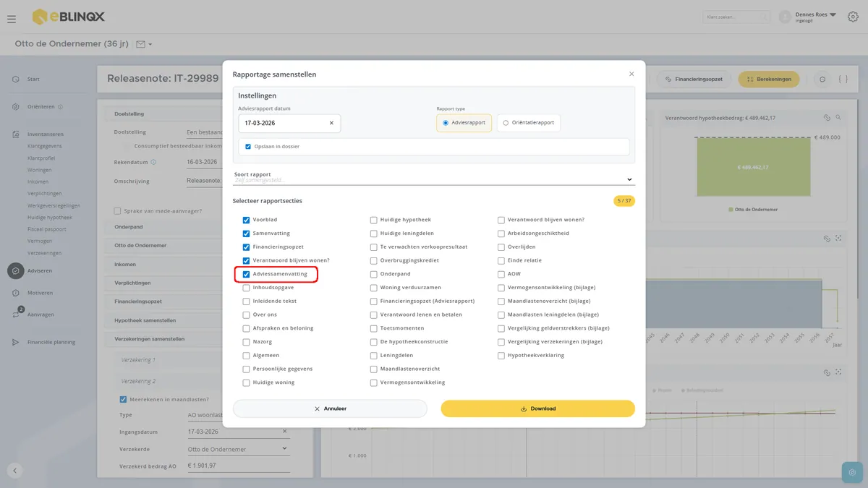Open the Soort rapport dropdown

click(433, 178)
